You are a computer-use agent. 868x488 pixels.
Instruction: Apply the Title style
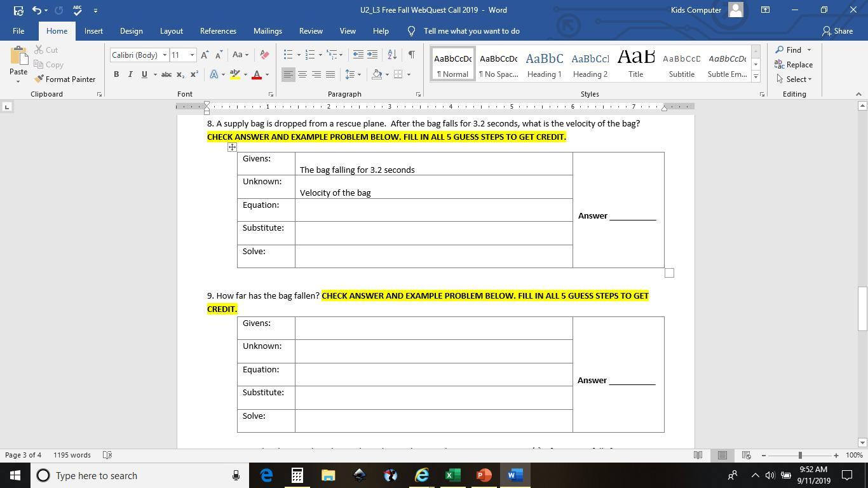(x=635, y=64)
